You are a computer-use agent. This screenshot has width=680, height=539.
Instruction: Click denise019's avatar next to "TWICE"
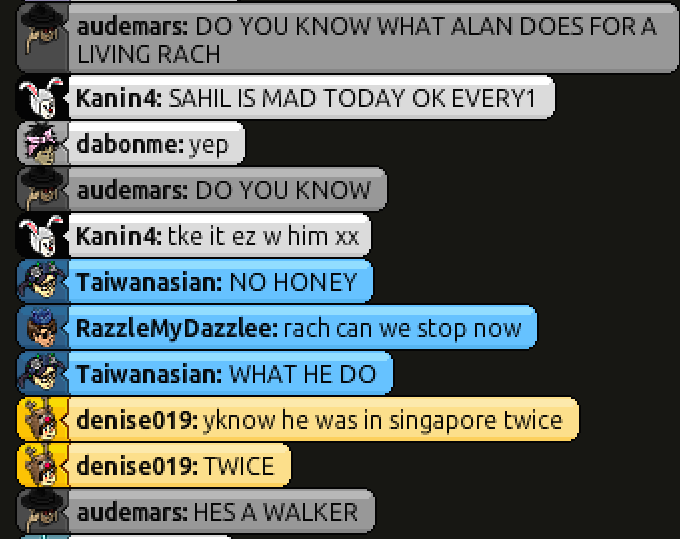coord(42,465)
